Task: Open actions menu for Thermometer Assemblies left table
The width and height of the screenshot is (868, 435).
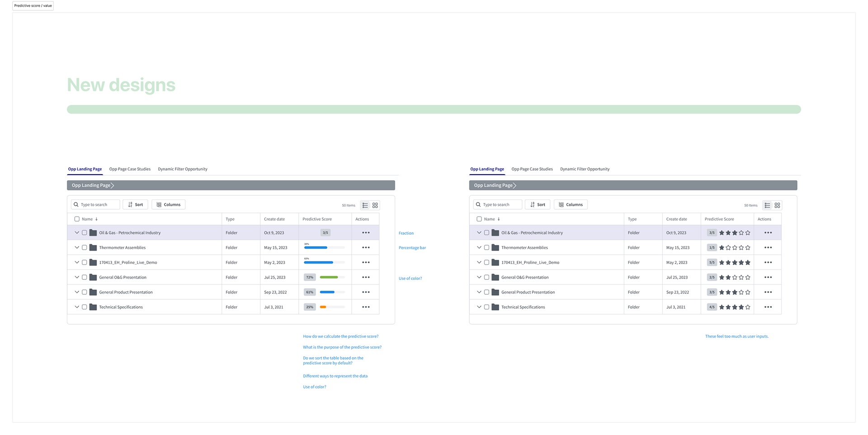Action: pos(366,248)
